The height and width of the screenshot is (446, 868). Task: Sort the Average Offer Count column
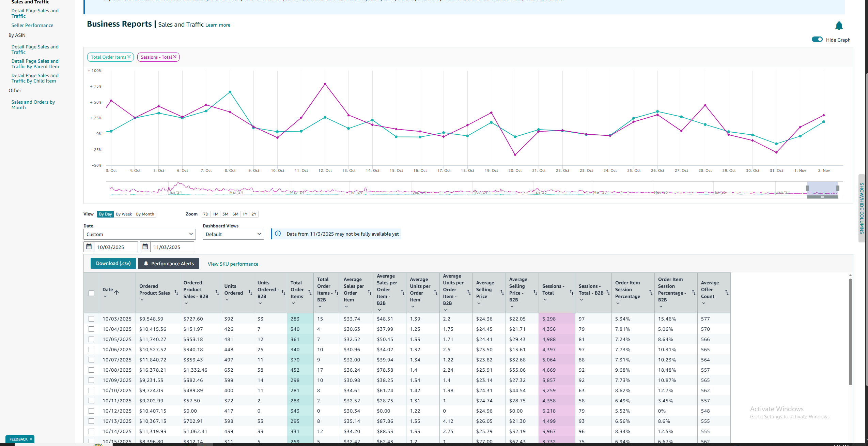click(x=727, y=293)
